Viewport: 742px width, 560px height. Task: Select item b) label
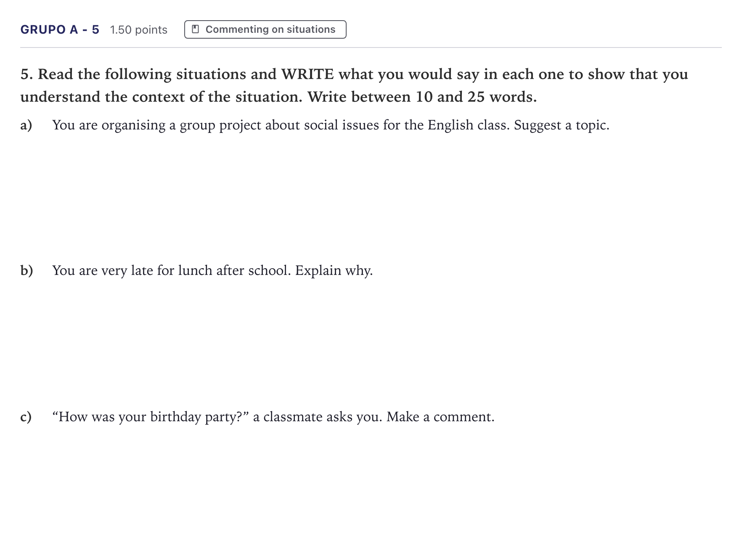(26, 270)
